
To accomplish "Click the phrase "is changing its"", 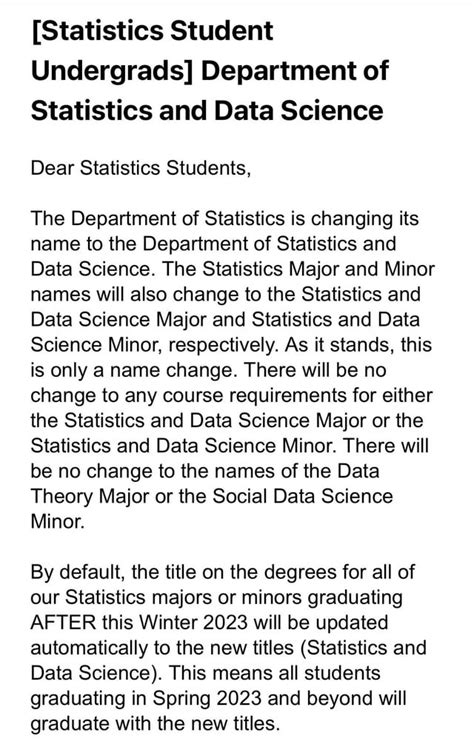I will coord(354,219).
